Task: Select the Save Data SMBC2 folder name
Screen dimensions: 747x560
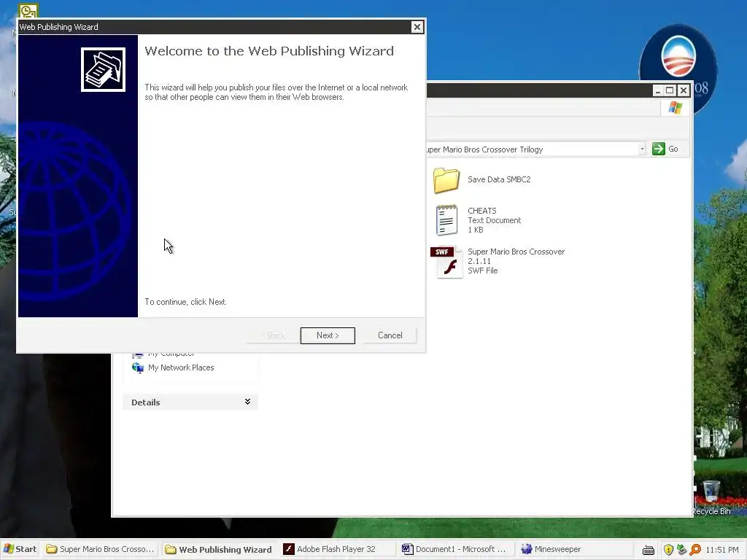Action: (x=499, y=179)
